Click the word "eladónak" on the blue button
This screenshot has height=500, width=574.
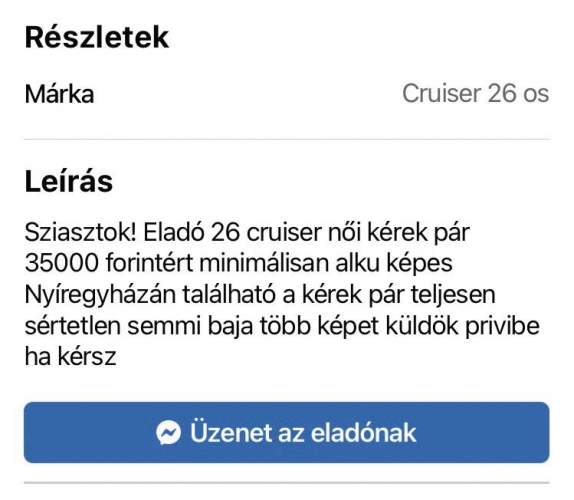(x=364, y=433)
